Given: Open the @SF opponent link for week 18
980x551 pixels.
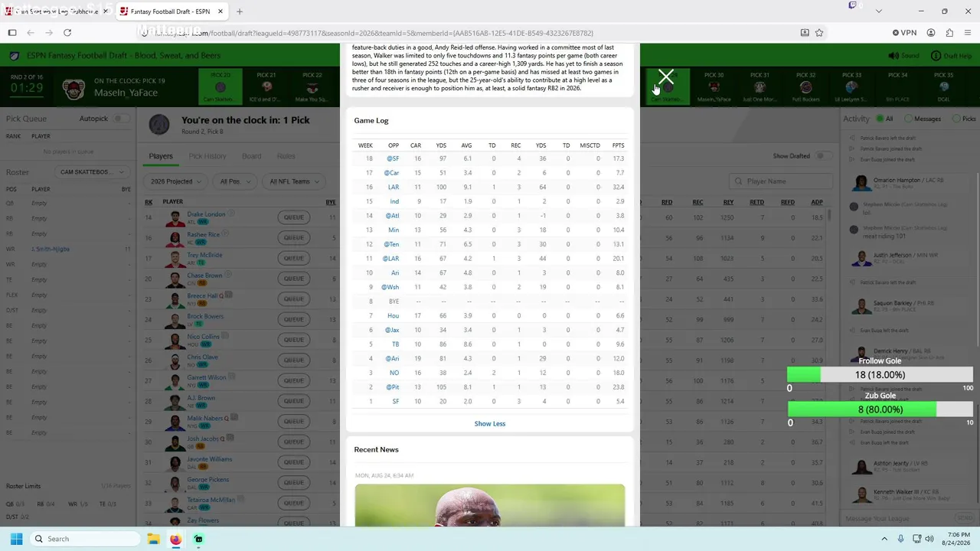Looking at the screenshot, I should tap(393, 158).
